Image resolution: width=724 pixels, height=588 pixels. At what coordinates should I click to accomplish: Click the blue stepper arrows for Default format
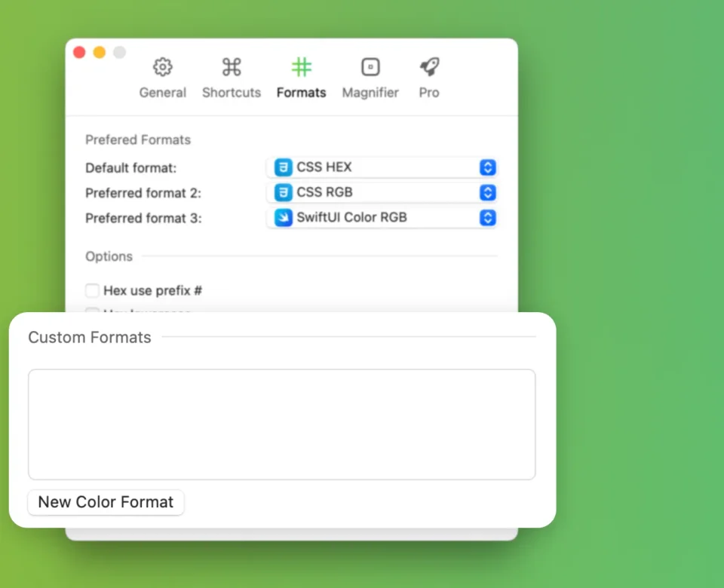point(488,167)
